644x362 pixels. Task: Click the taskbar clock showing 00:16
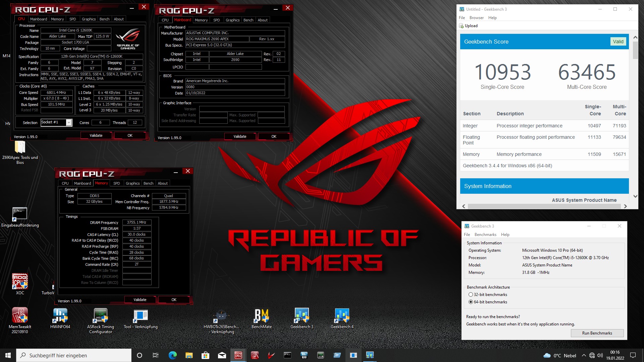click(x=615, y=355)
